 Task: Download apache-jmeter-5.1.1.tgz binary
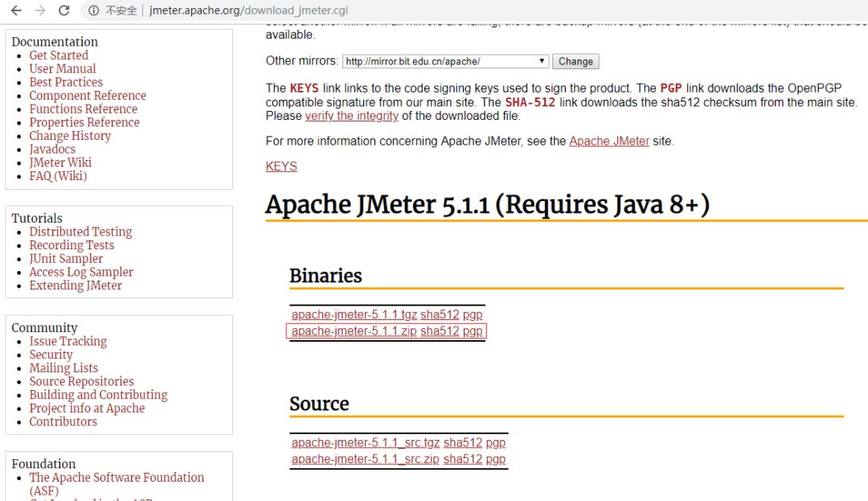354,314
